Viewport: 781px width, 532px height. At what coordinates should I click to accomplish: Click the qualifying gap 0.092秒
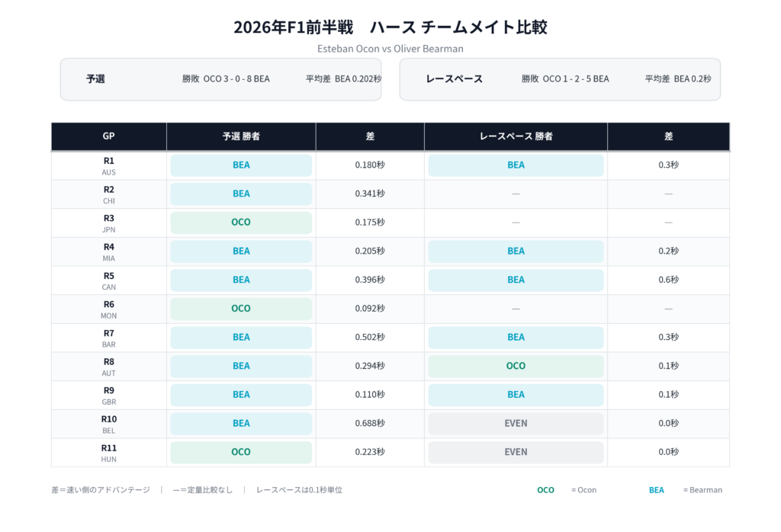click(x=370, y=309)
